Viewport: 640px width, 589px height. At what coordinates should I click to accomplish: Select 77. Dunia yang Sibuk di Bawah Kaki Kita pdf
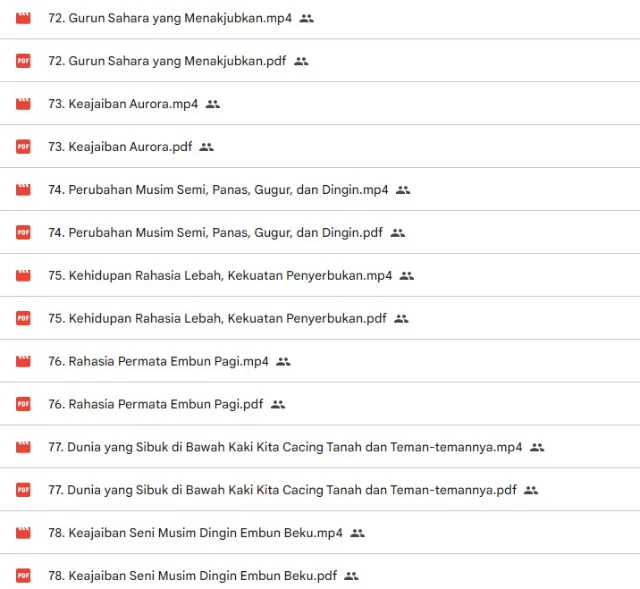282,490
